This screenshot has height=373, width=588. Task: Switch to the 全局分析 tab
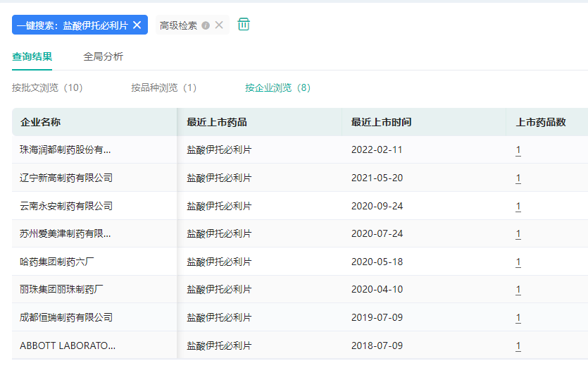tap(103, 56)
